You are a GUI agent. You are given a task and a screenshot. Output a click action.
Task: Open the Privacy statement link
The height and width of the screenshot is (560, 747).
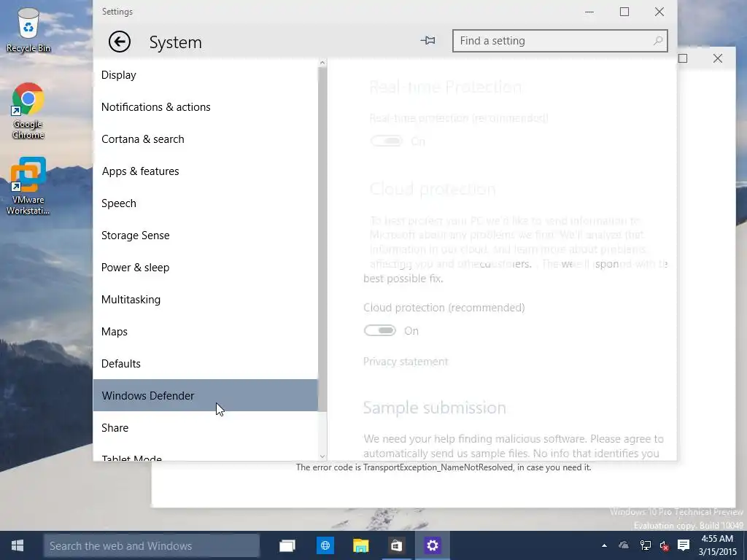[406, 362]
